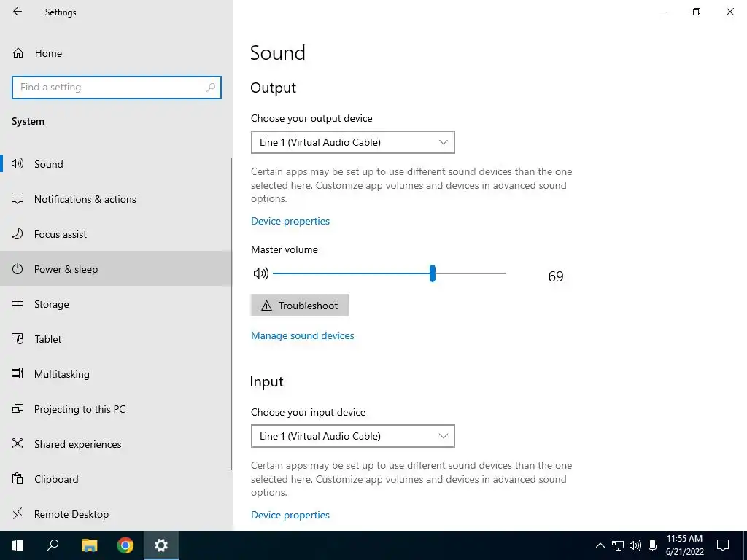Click the magnifier icon in the search box
Screen dimensions: 747x560
tap(211, 87)
